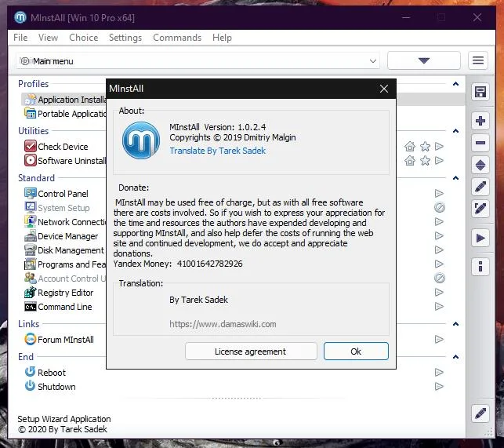The image size is (504, 448).
Task: Click the plus add item icon
Action: [480, 121]
